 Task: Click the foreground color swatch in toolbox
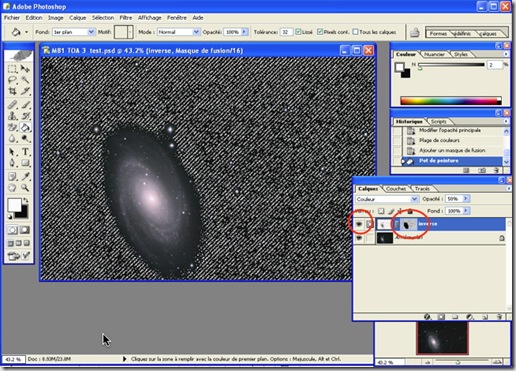(x=14, y=205)
